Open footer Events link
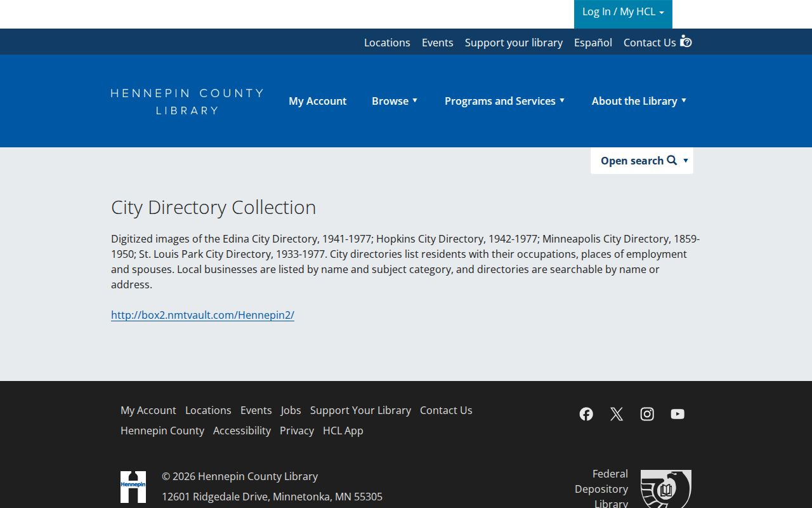This screenshot has height=508, width=812. (x=256, y=410)
